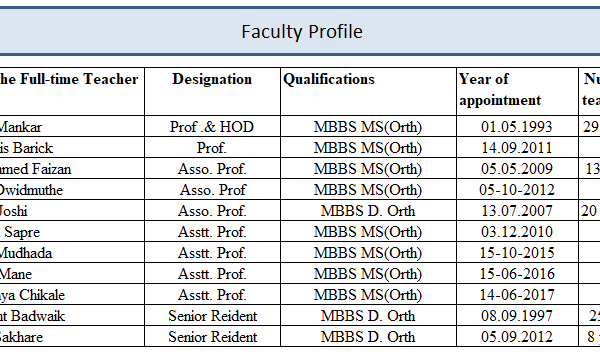Click the Faculty Profile title banner
600x361 pixels.
(x=300, y=31)
